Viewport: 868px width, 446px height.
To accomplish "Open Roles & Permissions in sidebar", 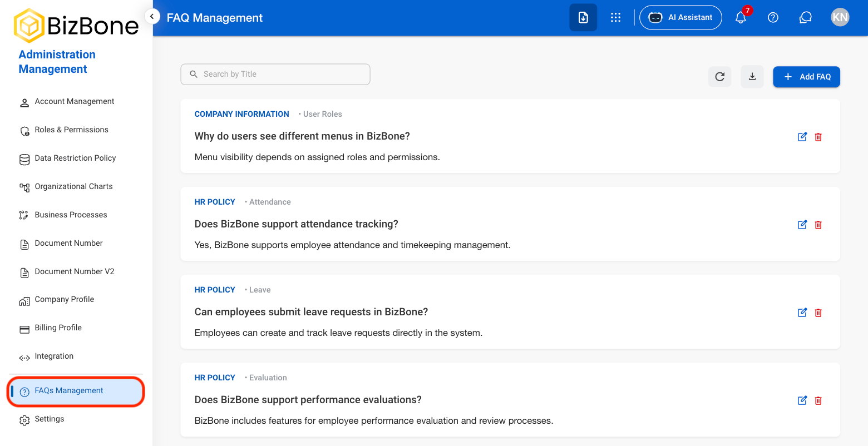I will [76, 130].
